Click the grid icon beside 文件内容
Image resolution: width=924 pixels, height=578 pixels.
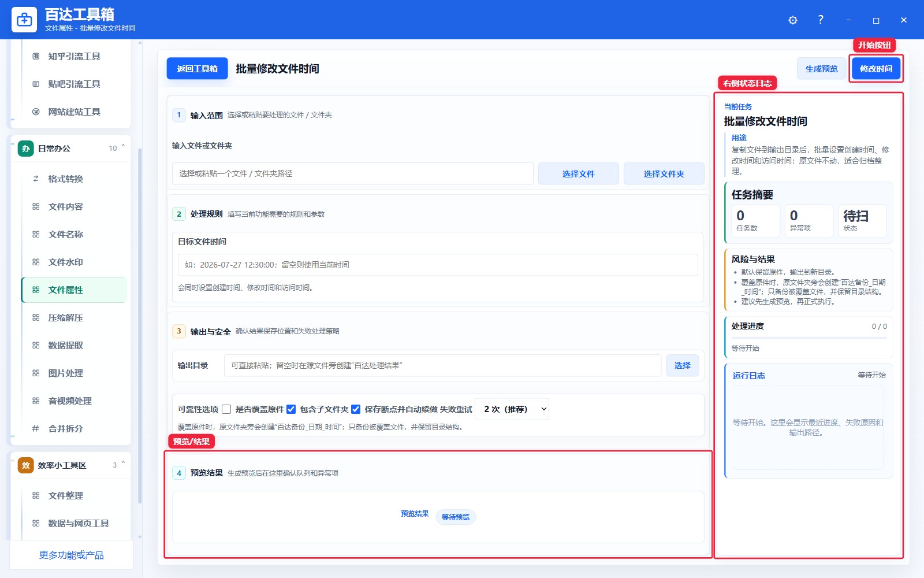point(36,206)
